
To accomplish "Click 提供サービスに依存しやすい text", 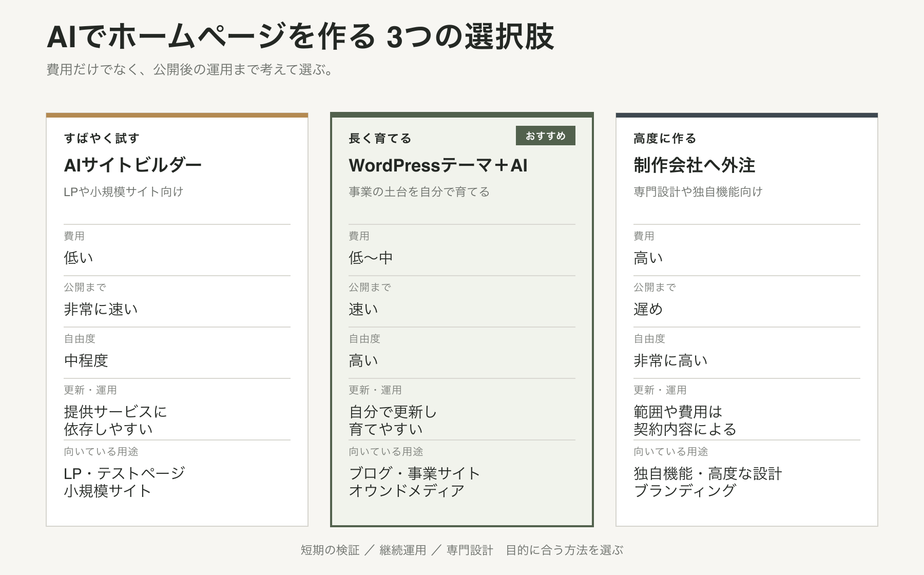I will pos(115,420).
